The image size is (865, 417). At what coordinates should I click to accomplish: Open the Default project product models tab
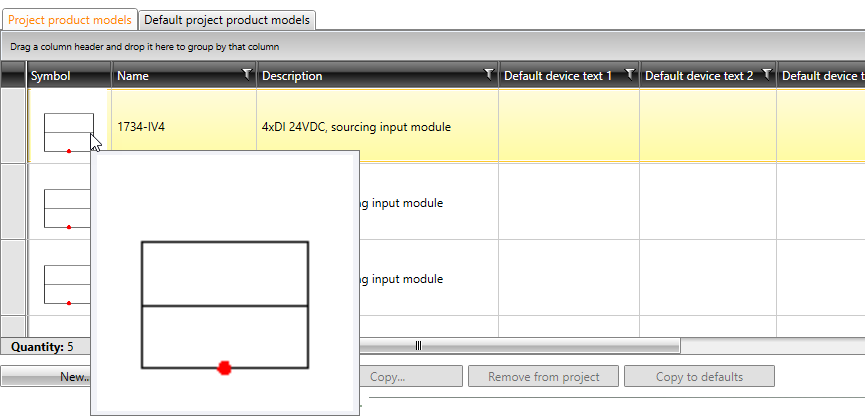(228, 20)
